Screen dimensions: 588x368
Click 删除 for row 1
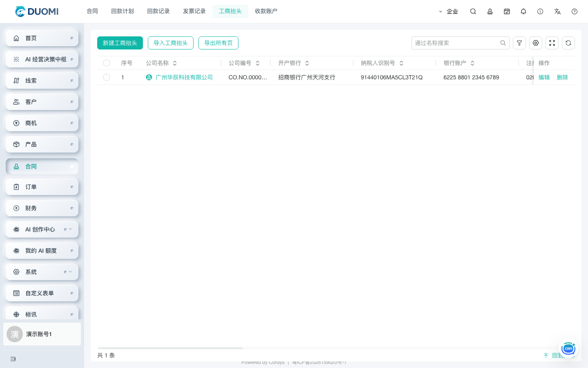point(562,77)
